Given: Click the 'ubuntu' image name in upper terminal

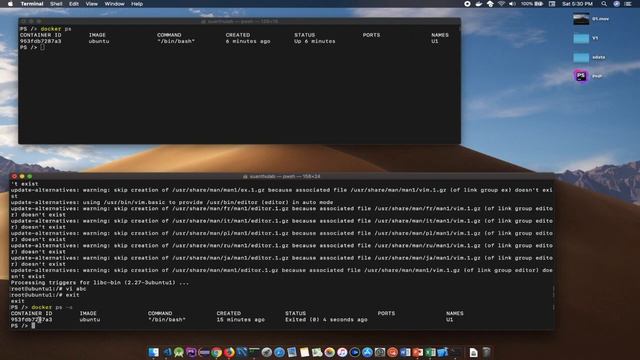Looking at the screenshot, I should 99,41.
